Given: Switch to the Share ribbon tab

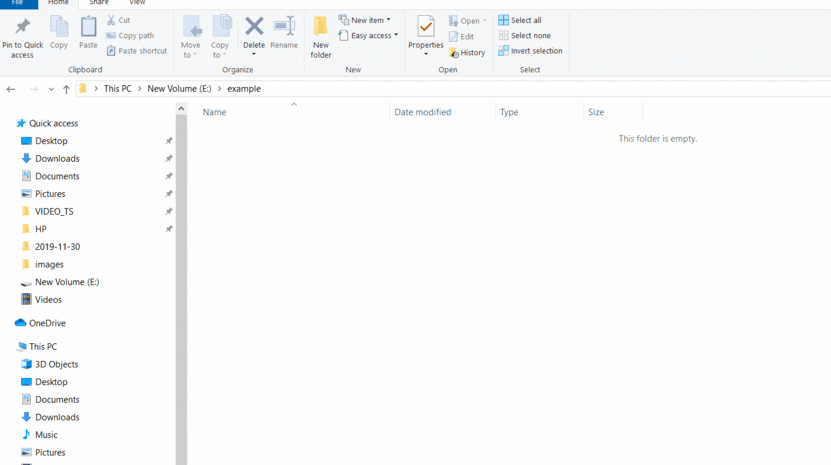Looking at the screenshot, I should 99,3.
